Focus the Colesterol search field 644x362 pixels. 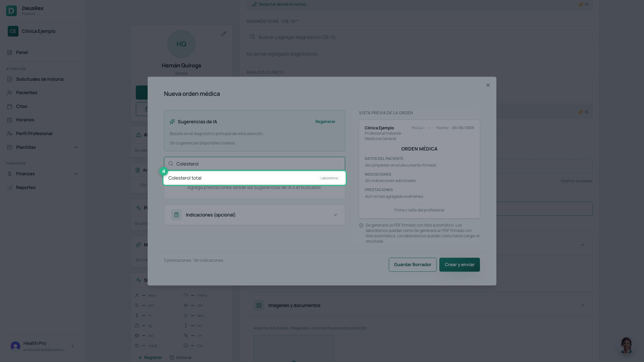(x=255, y=164)
